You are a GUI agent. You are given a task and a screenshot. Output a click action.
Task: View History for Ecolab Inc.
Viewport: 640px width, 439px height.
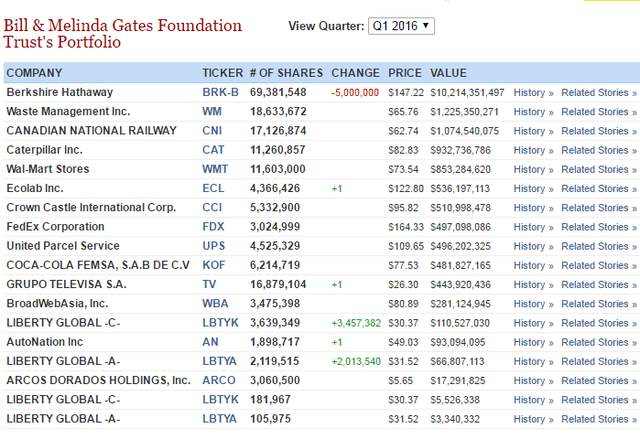click(533, 188)
